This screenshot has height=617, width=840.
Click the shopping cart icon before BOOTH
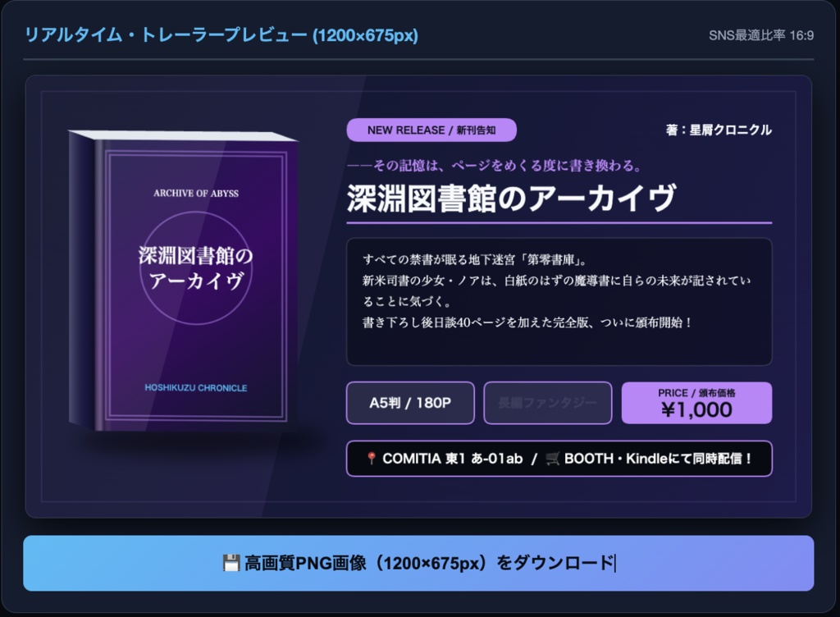click(x=552, y=459)
